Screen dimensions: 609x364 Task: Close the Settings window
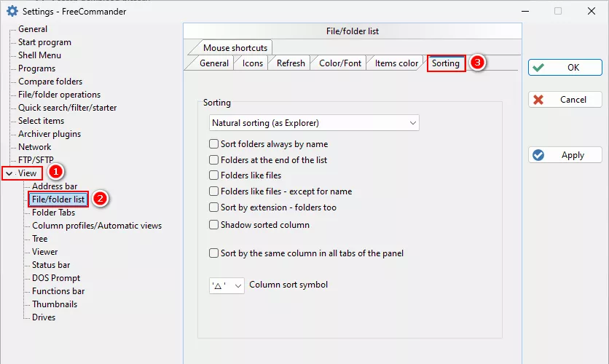tap(591, 11)
